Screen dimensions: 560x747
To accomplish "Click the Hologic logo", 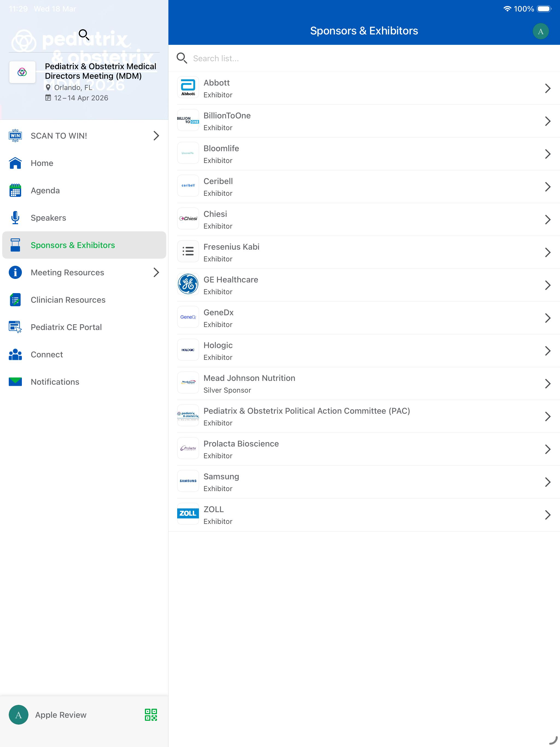I will point(188,350).
